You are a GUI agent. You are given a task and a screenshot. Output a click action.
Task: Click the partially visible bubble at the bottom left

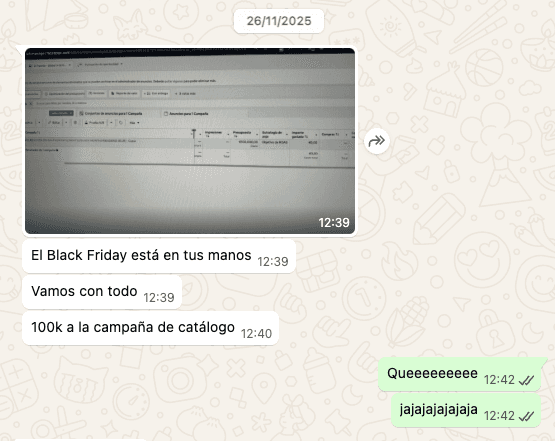(x=80, y=440)
